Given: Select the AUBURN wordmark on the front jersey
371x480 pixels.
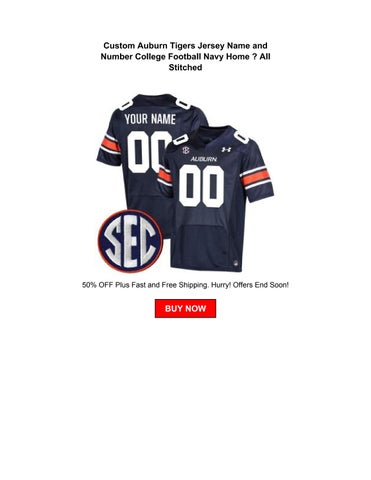Looking at the screenshot, I should coord(203,159).
